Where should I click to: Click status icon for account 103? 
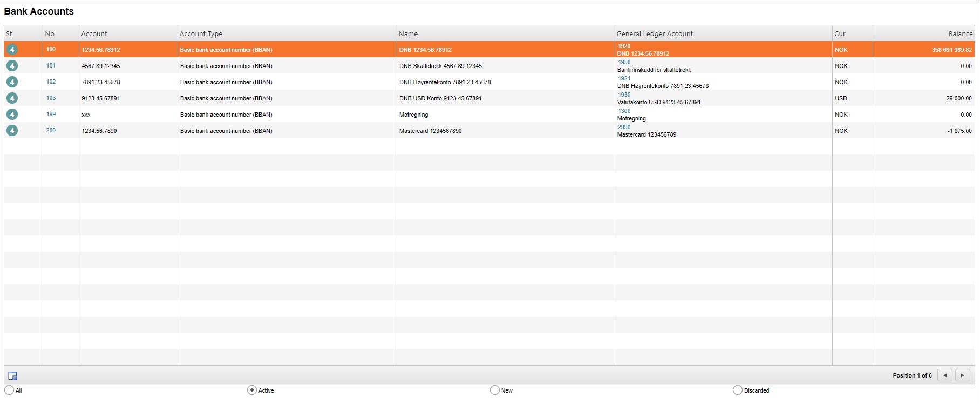click(12, 98)
